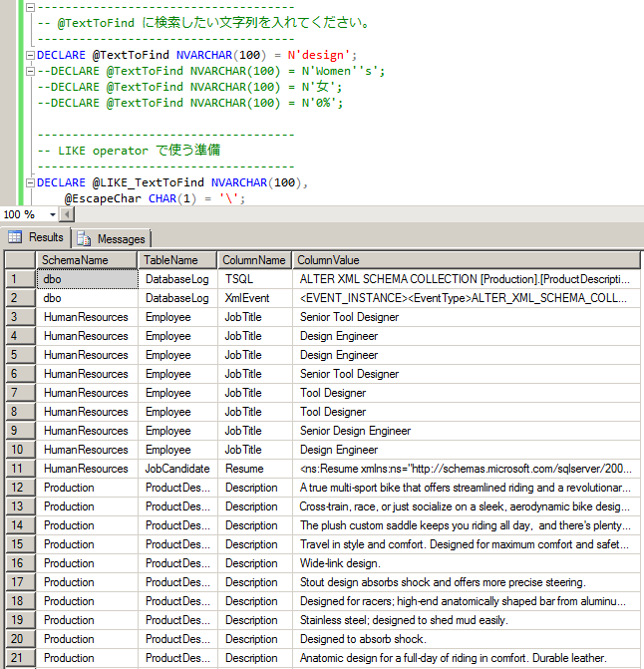This screenshot has height=669, width=644.
Task: Select row 11 via its row header
Action: pos(20,469)
